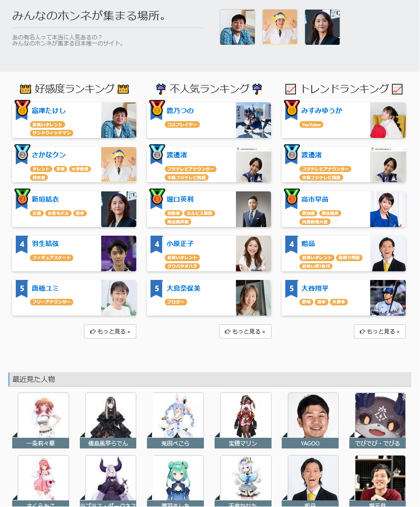420x507 pixels.
Task: Click the gold medal icon beside 富澤たけし
Action: (x=22, y=109)
